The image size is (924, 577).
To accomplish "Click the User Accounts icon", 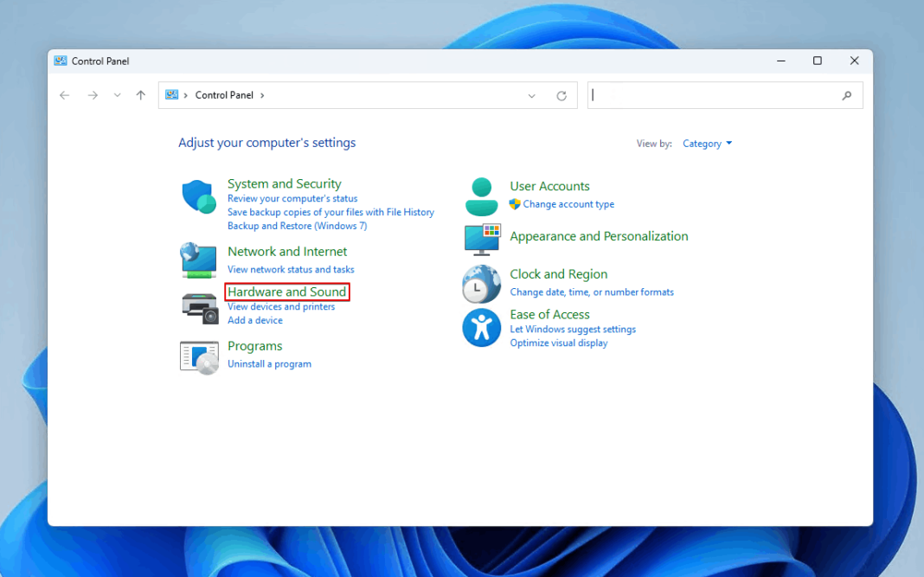I will click(481, 196).
